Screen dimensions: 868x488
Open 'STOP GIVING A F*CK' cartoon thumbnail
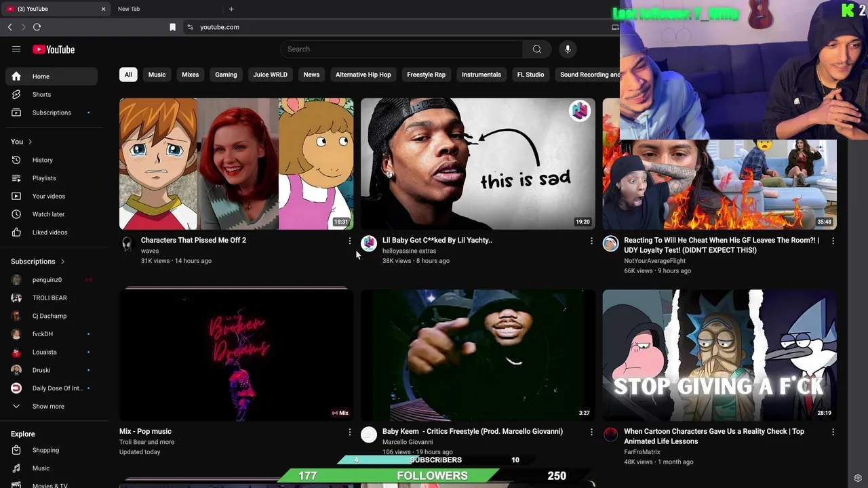pyautogui.click(x=719, y=354)
